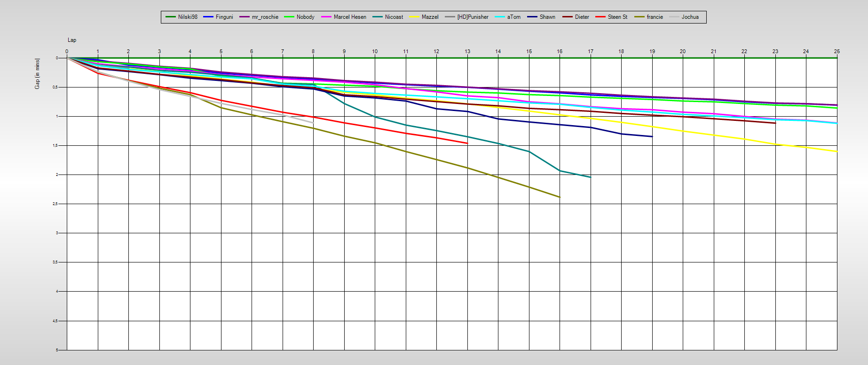Click the Mazzel legend entry text

tap(430, 17)
